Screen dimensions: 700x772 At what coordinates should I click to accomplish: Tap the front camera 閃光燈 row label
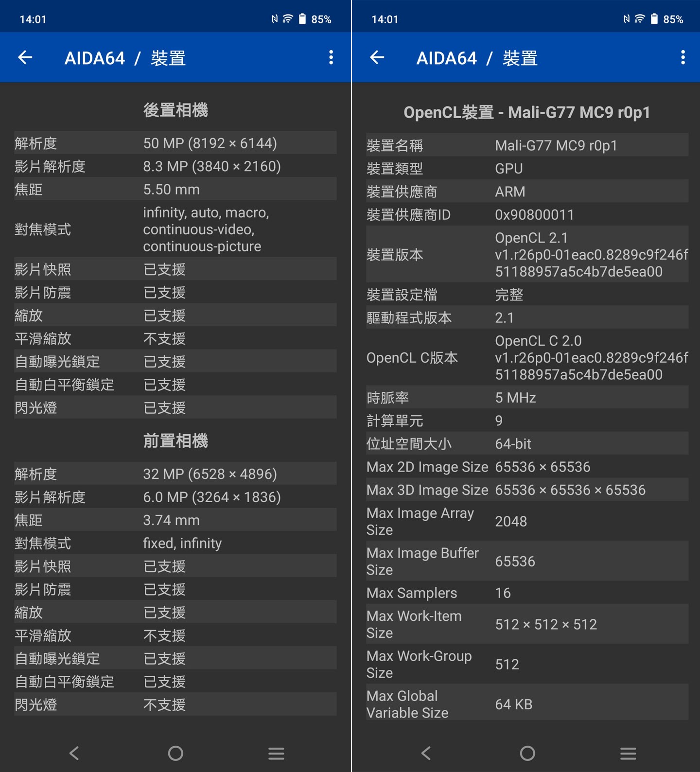point(36,704)
